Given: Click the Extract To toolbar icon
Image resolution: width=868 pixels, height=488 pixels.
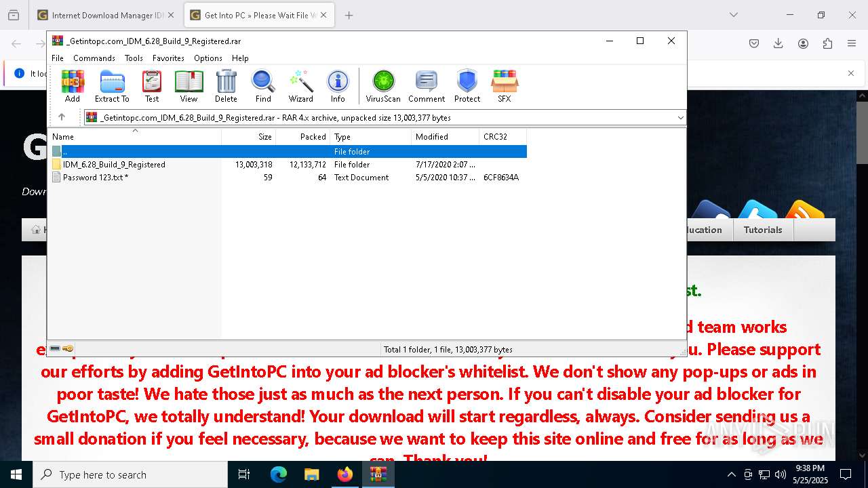Looking at the screenshot, I should (112, 86).
